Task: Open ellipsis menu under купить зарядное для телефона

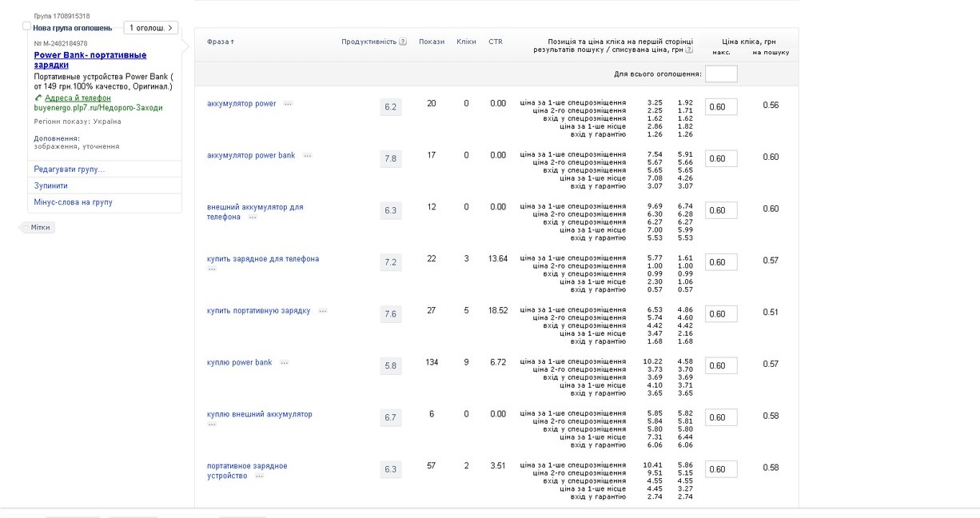Action: (x=212, y=269)
